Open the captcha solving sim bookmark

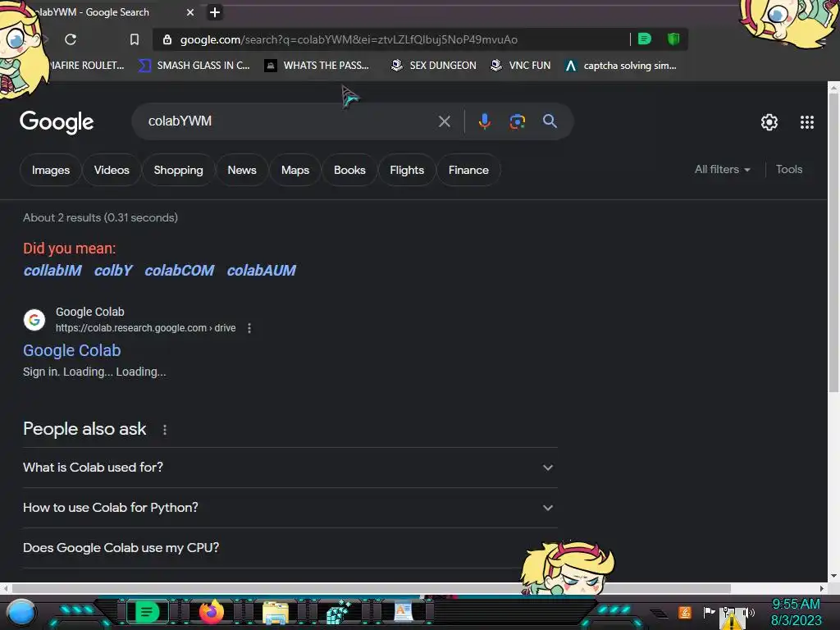tap(620, 66)
